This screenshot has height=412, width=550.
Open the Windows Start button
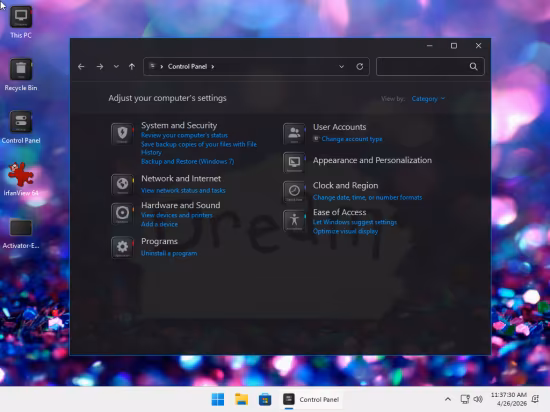(x=218, y=399)
